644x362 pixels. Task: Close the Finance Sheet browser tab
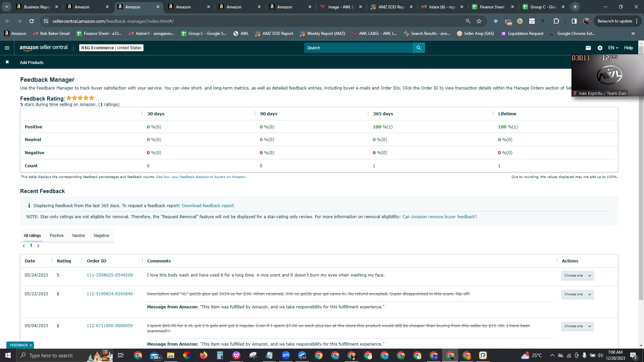513,7
